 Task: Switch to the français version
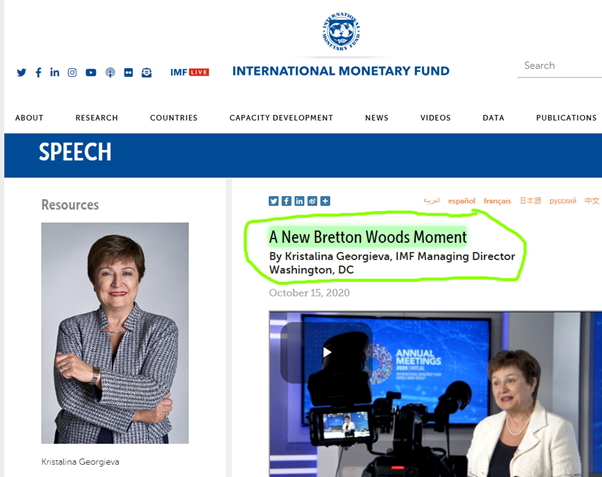pos(497,201)
